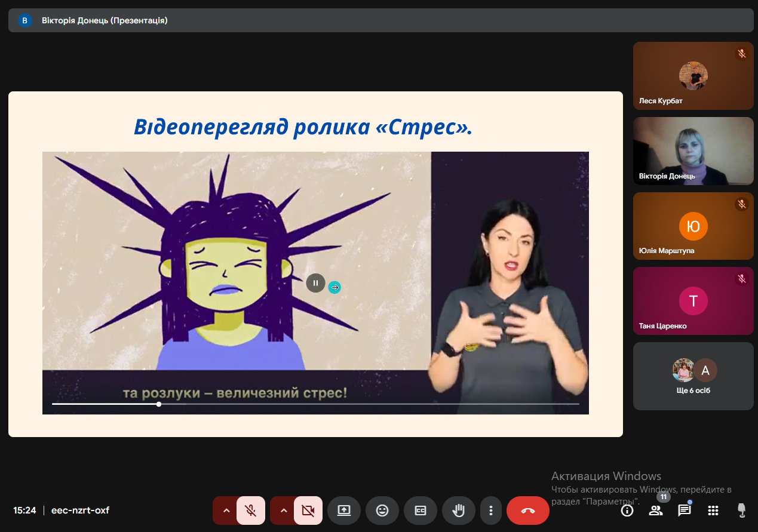Start screen presentation with present icon
Viewport: 758px width, 532px height.
coord(344,511)
